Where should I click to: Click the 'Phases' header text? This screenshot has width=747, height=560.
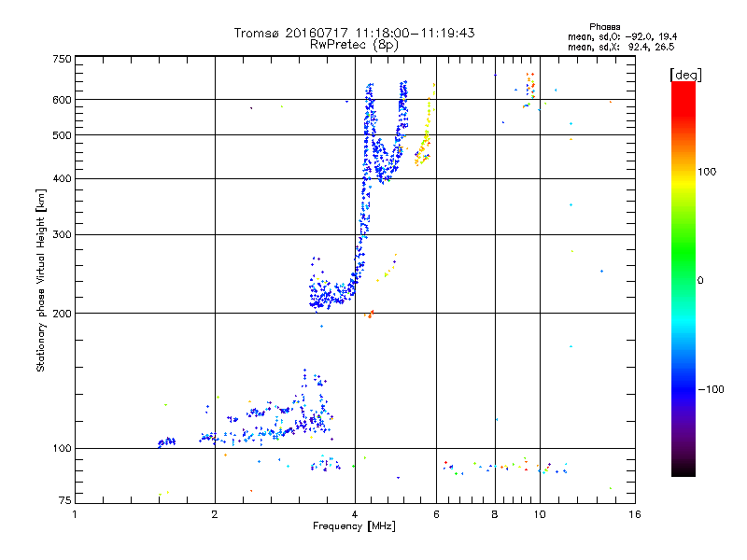(604, 27)
